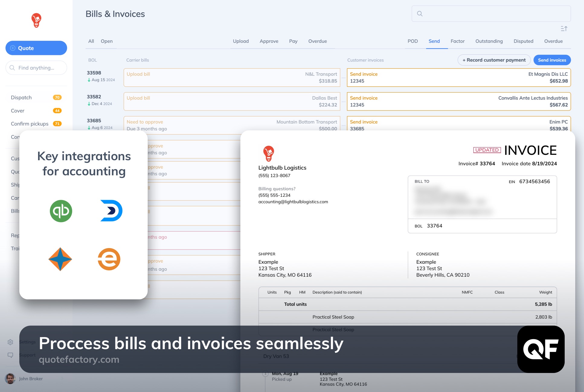The image size is (584, 392).
Task: Click the magnifier icon in the top search bar
Action: [x=420, y=14]
